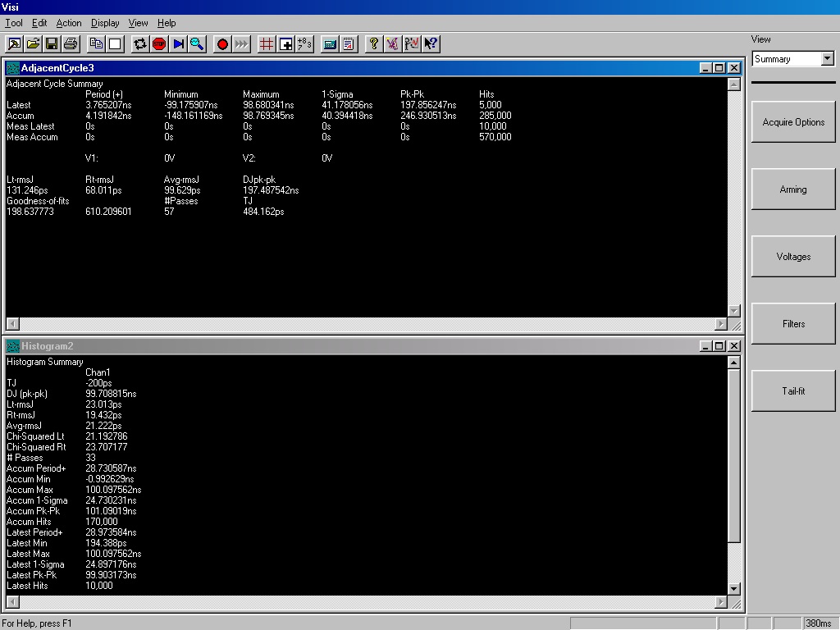
Task: Click the red STOP sign icon
Action: click(159, 44)
